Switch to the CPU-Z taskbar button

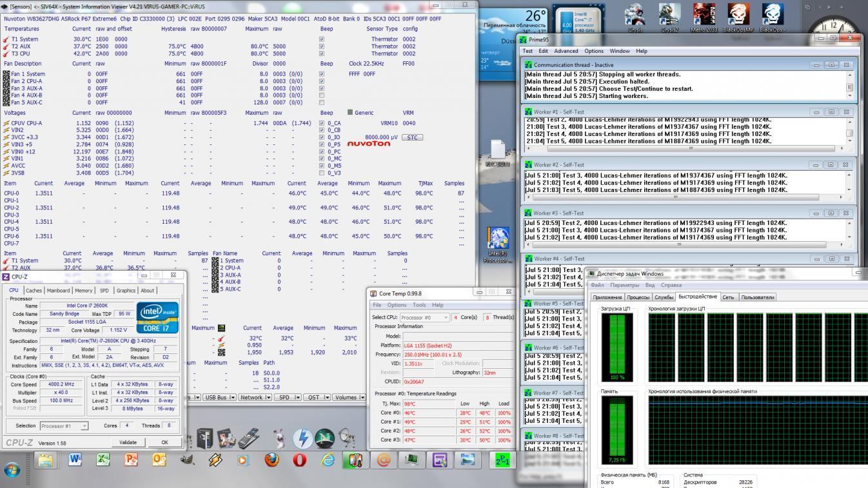point(440,460)
